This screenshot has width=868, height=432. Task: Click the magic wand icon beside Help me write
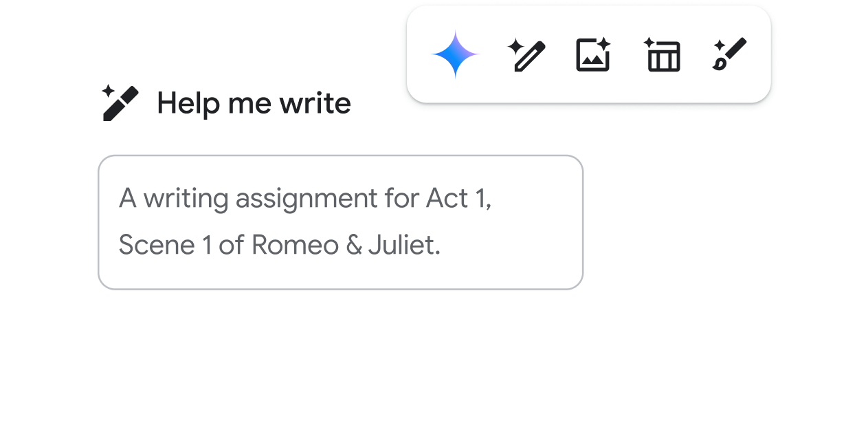coord(120,103)
